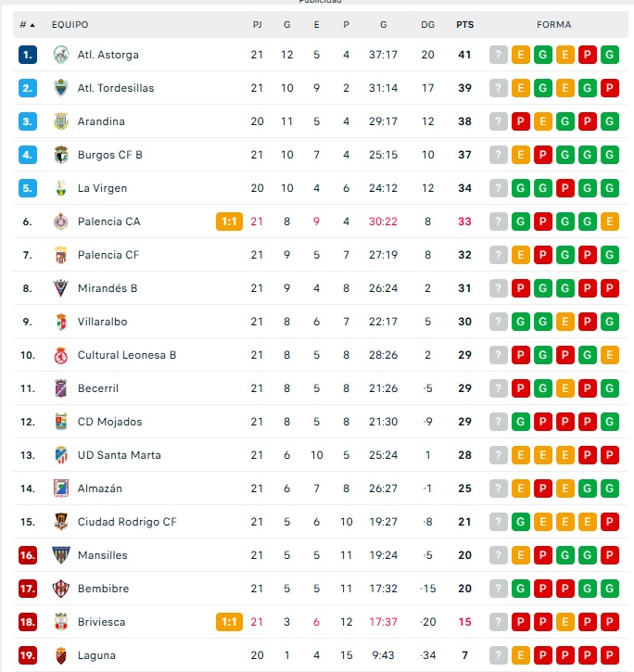Screen dimensions: 634x672
Task: Click Arandina's red P form badge
Action: pyautogui.click(x=521, y=121)
